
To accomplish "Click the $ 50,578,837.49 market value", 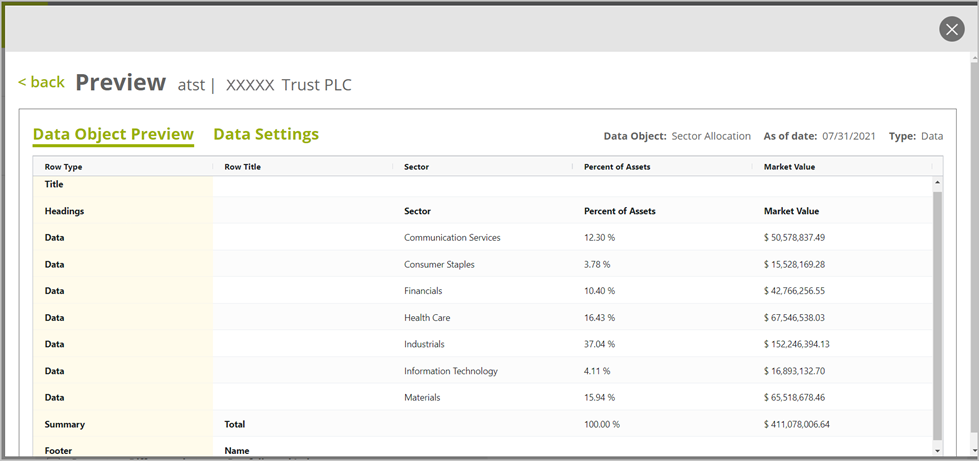I will (794, 237).
